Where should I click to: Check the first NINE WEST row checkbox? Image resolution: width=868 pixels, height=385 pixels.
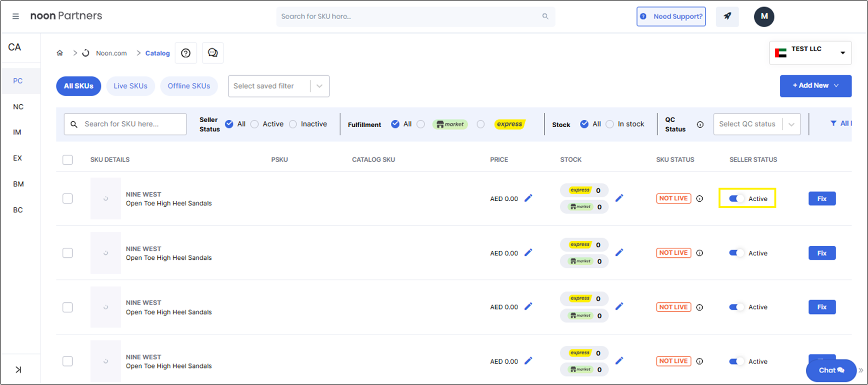(x=68, y=199)
